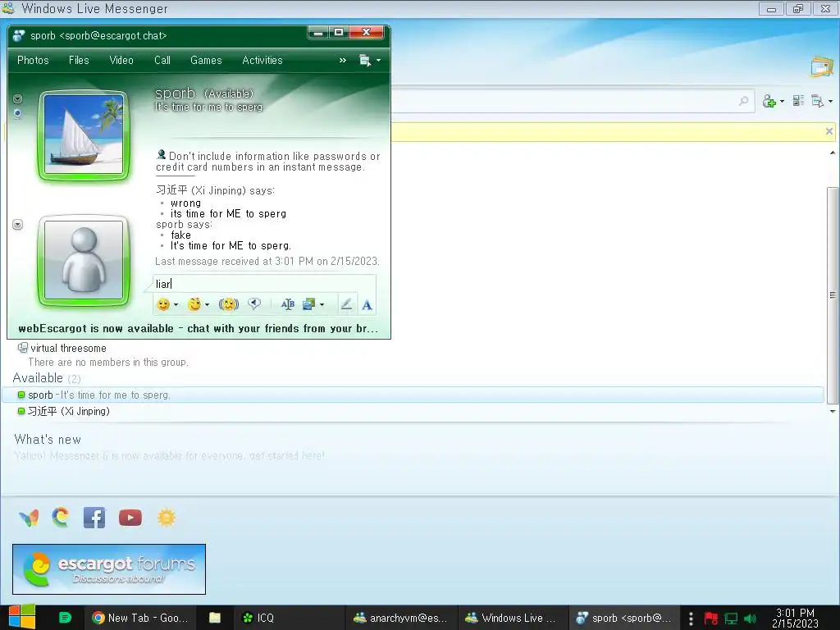The image size is (840, 630).
Task: Click the background picture icon in chat toolbar
Action: 309,305
